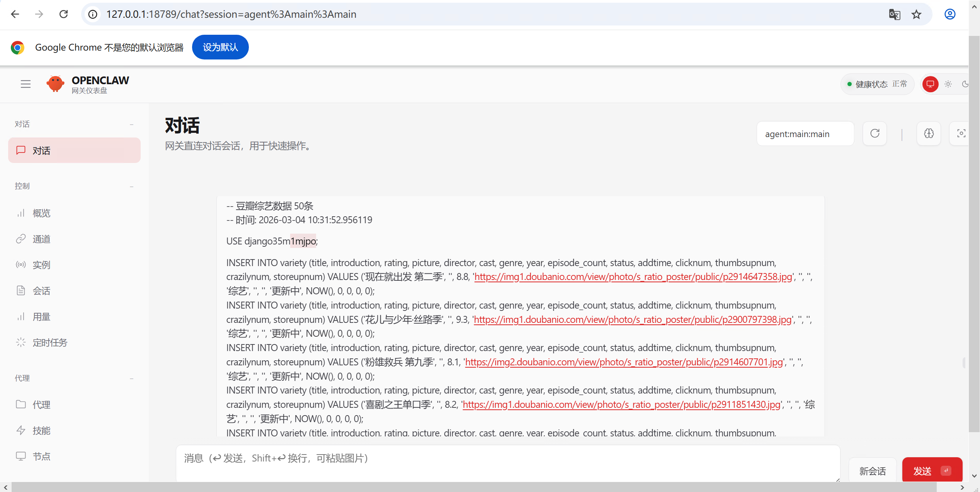Toggle the brain thinking icon button
Viewport: 980px width, 492px height.
click(x=929, y=134)
